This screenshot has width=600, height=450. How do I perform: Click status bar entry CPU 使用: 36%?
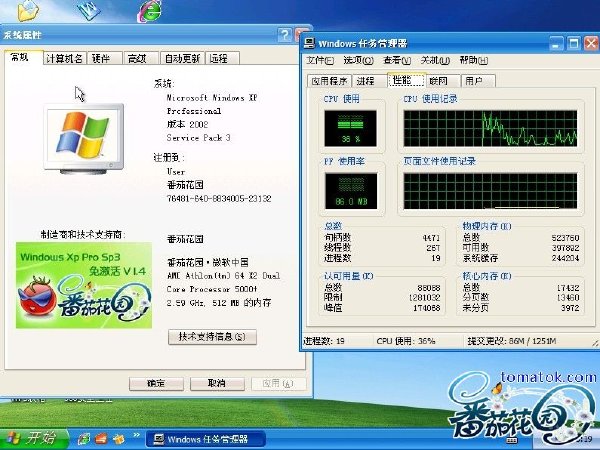pos(406,341)
